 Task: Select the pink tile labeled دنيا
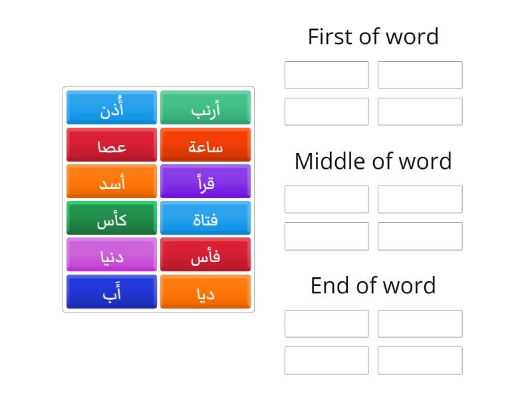(x=111, y=255)
